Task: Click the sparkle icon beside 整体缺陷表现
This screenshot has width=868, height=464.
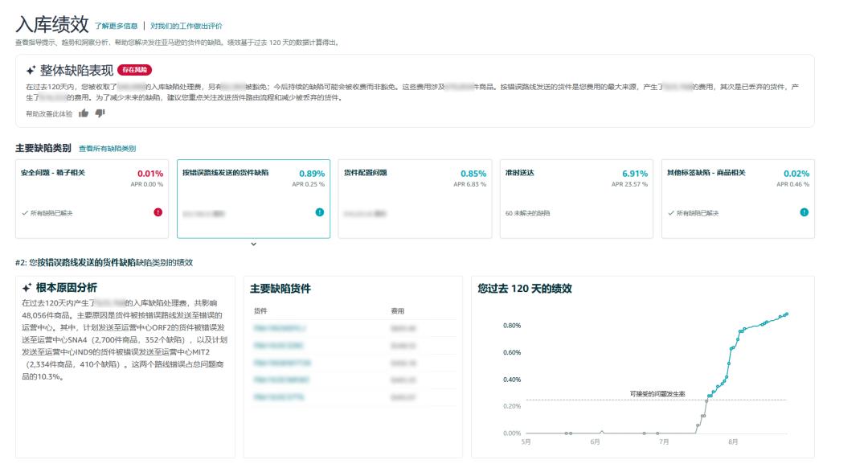Action: point(31,70)
